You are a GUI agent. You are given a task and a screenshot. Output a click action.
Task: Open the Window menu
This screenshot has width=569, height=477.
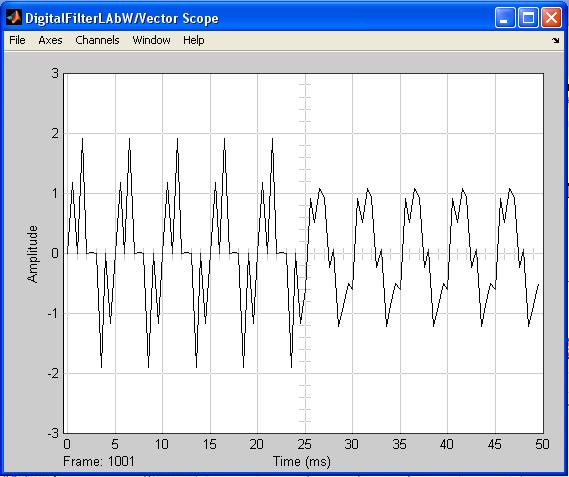coord(151,40)
